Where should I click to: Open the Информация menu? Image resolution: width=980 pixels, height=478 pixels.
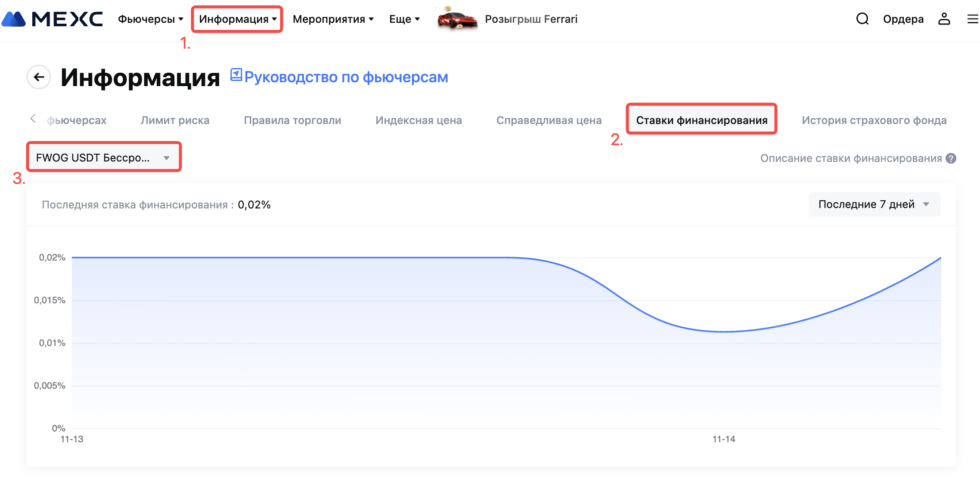click(237, 19)
